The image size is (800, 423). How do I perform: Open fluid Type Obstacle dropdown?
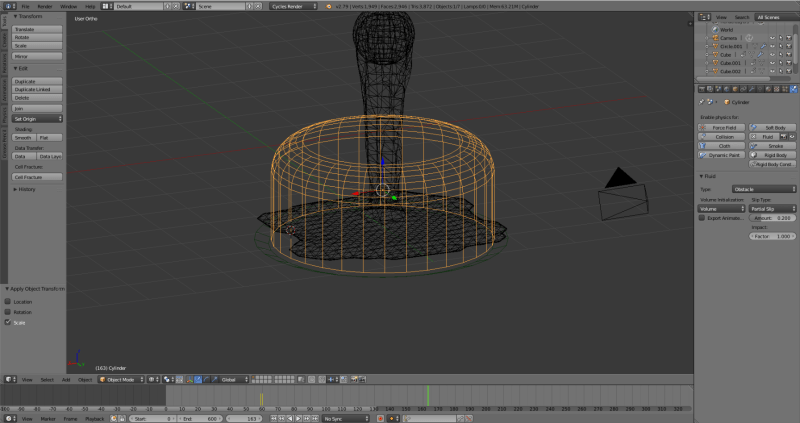tap(764, 189)
